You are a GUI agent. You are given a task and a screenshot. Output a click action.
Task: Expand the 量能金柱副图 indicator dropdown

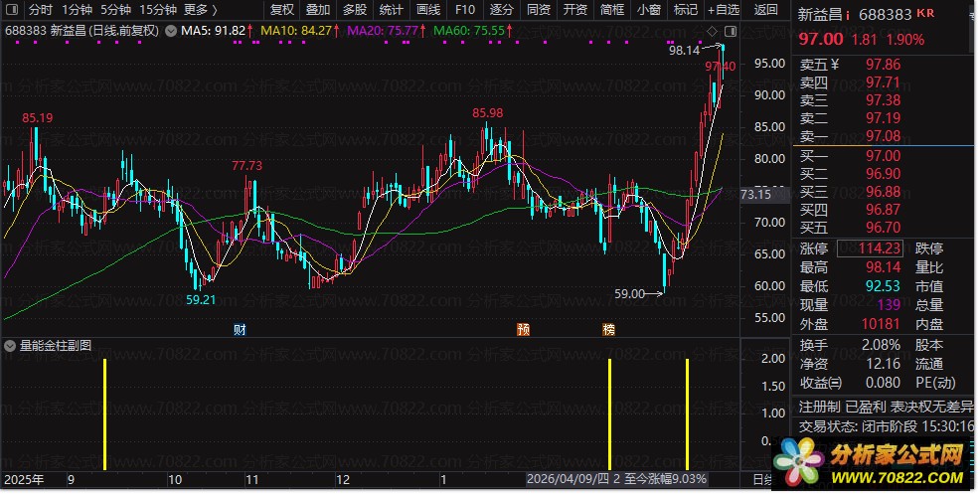pyautogui.click(x=10, y=346)
